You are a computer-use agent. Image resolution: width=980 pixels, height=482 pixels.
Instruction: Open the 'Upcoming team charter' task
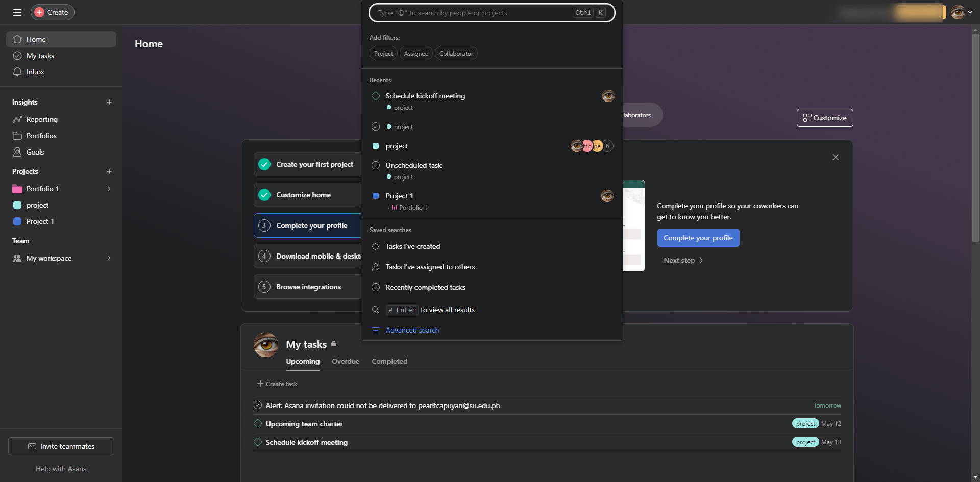click(304, 424)
